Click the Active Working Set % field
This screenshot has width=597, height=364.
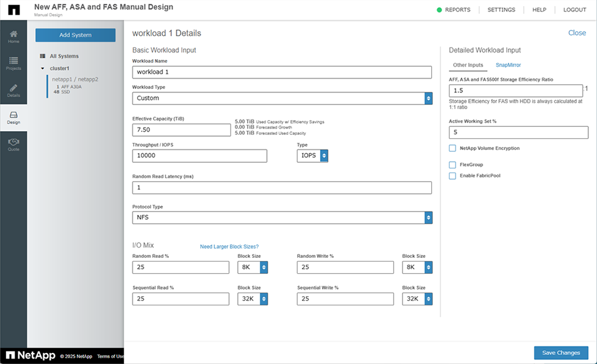[x=518, y=132]
